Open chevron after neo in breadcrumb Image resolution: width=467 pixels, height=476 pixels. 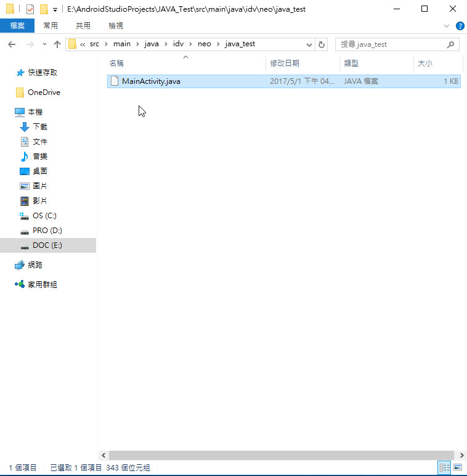point(218,44)
